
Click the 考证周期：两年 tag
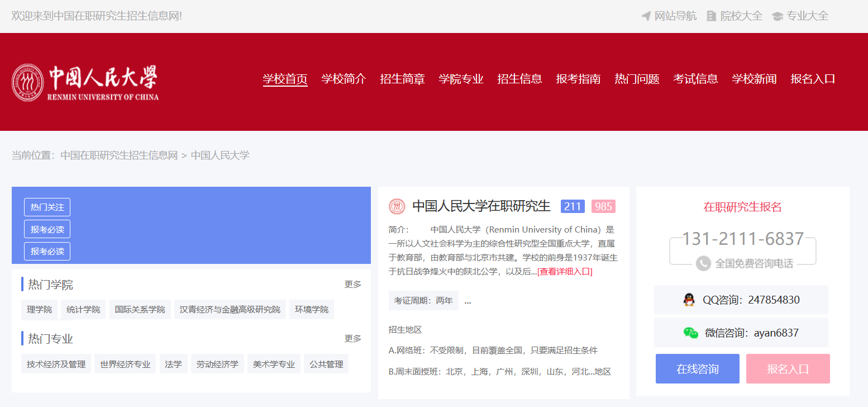point(423,300)
